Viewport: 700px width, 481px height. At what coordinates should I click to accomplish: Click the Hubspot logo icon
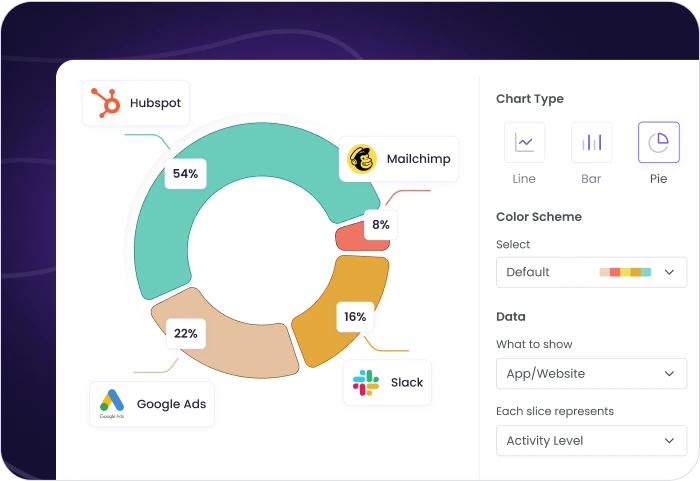[105, 103]
